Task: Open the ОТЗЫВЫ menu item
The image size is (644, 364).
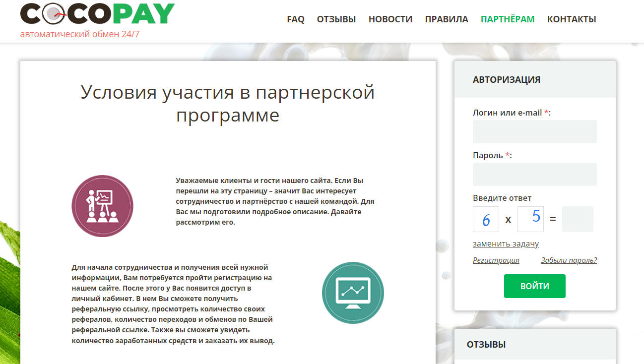Action: click(x=336, y=19)
